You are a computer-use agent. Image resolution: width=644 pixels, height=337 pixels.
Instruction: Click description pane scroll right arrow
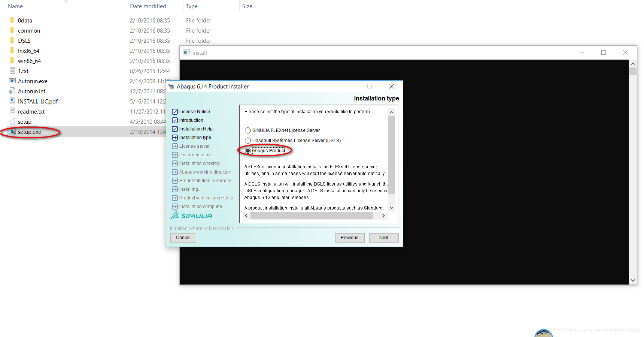(x=383, y=216)
